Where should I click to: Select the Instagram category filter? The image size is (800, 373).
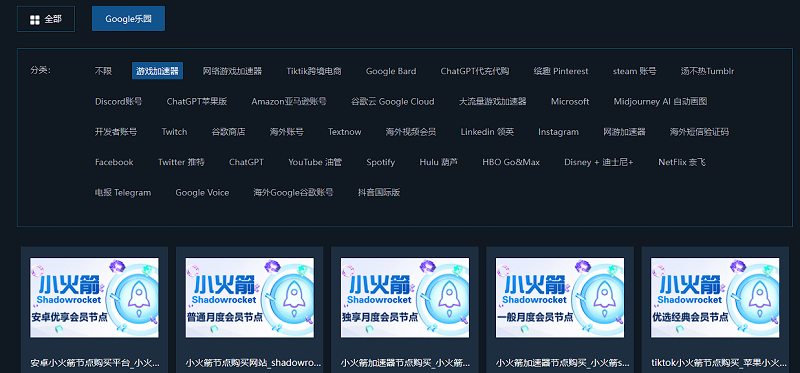point(558,132)
